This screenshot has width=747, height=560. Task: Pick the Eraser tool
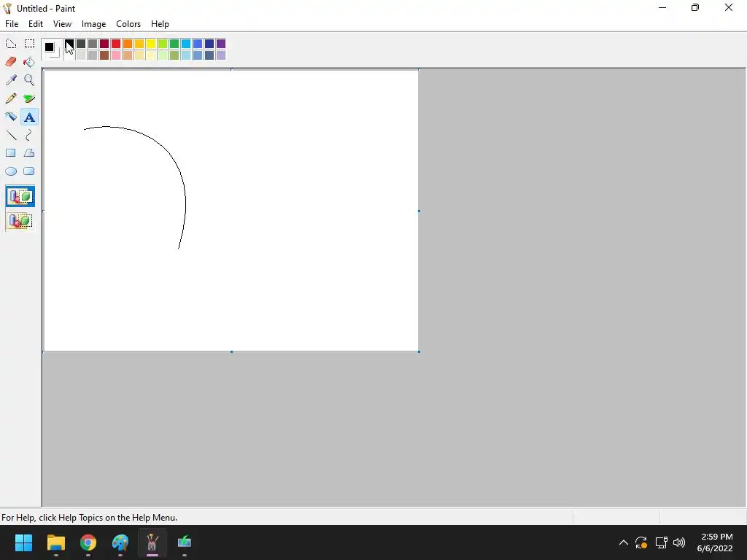point(11,62)
